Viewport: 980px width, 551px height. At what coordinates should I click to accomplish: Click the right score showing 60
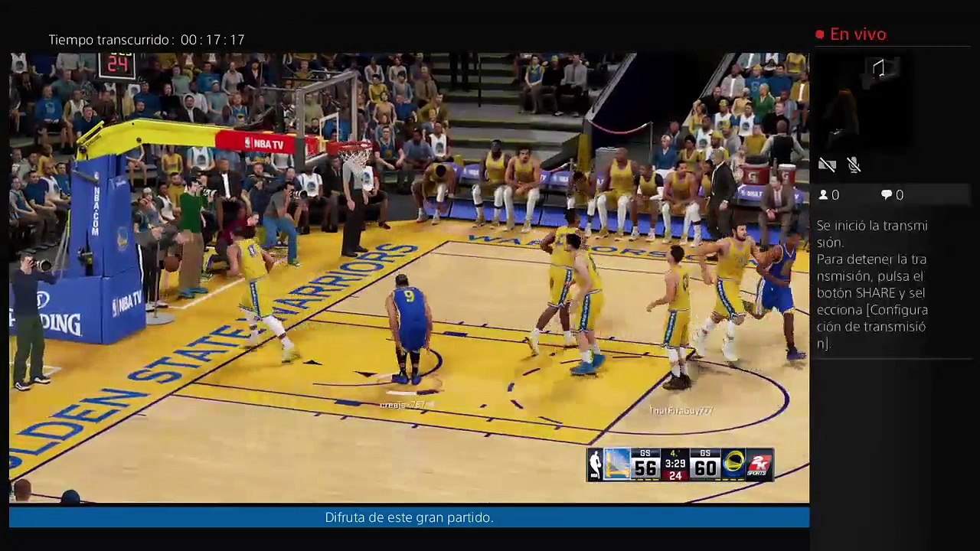tap(704, 468)
